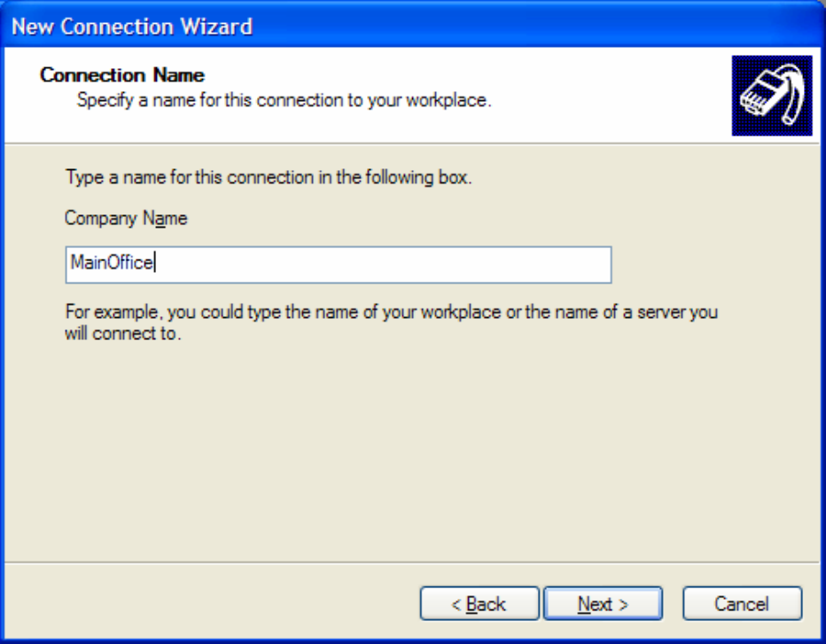Click the 'will connect to.' line of text
The image size is (826, 644).
tap(123, 336)
